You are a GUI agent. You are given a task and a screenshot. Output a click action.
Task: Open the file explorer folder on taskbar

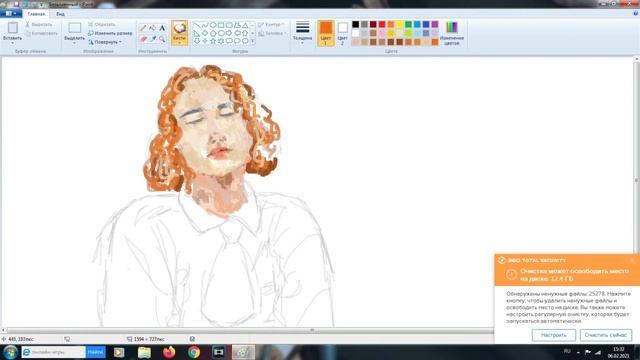coord(144,352)
